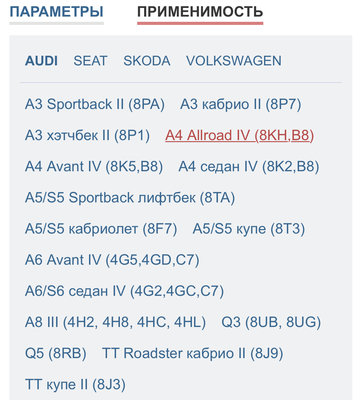The width and height of the screenshot is (360, 400).
Task: Follow the A4 Allroad IV (8KH,B8) link
Action: [x=240, y=136]
